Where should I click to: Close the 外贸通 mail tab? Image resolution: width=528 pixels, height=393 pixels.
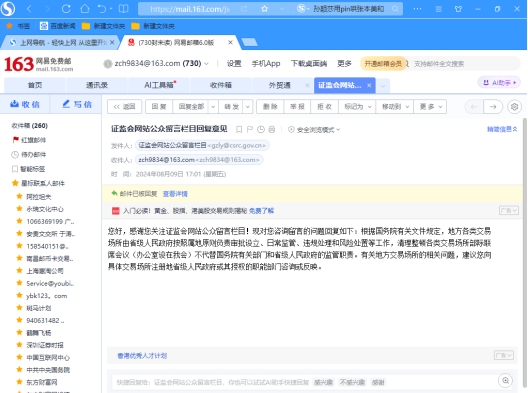pos(307,86)
